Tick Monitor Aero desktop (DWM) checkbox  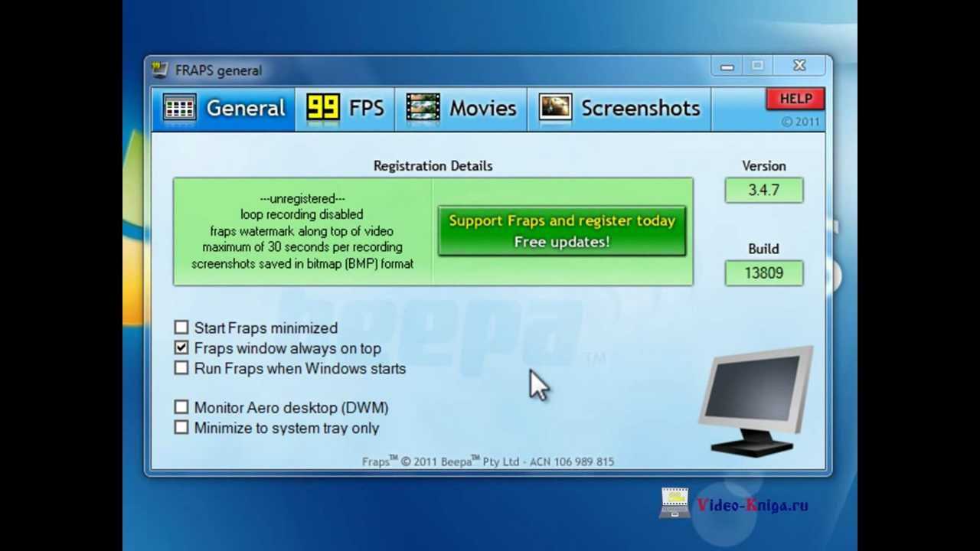181,407
